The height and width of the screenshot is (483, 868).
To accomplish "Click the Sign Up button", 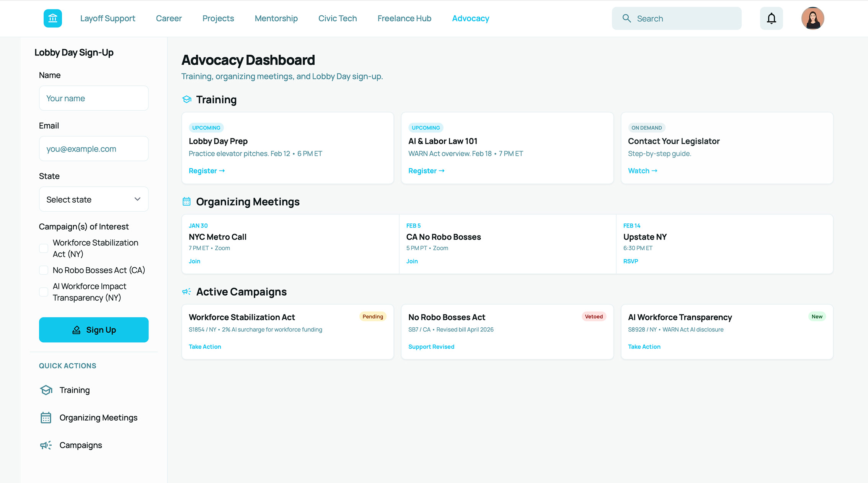I will tap(93, 330).
